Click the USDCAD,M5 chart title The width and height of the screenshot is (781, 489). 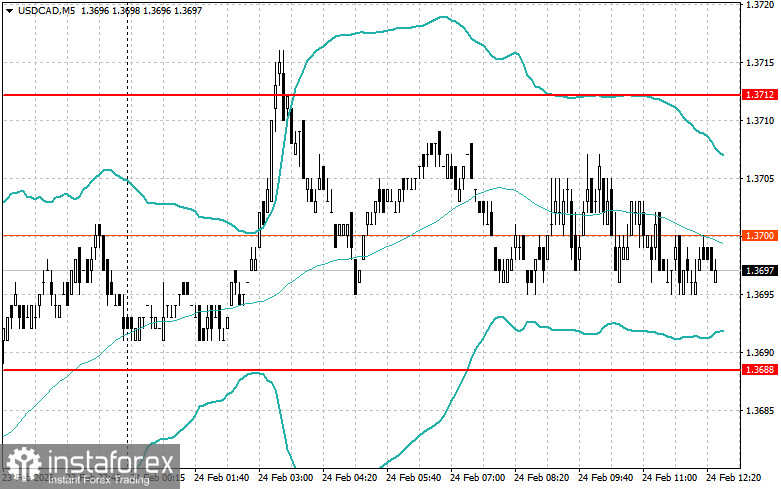46,10
